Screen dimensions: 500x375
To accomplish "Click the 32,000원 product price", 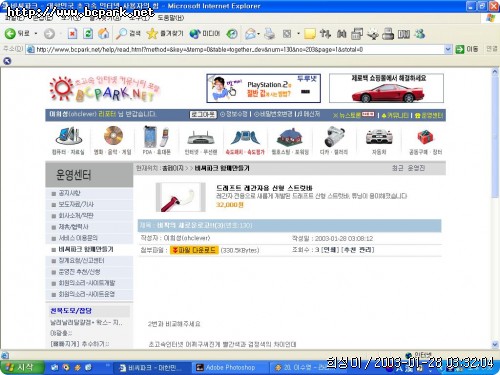I will [230, 205].
